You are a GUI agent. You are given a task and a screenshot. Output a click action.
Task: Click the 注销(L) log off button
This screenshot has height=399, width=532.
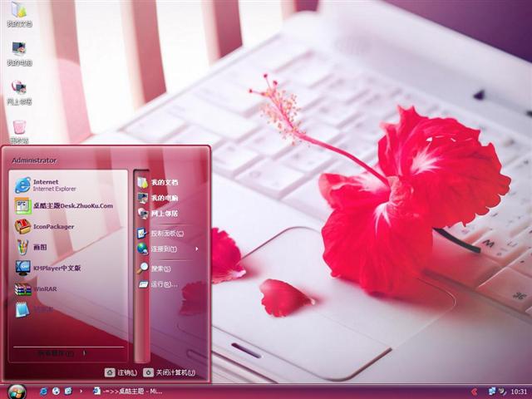click(x=121, y=372)
